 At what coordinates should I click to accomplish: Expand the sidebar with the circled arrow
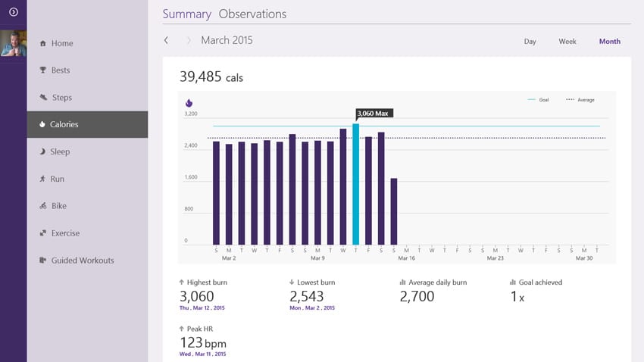[13, 12]
